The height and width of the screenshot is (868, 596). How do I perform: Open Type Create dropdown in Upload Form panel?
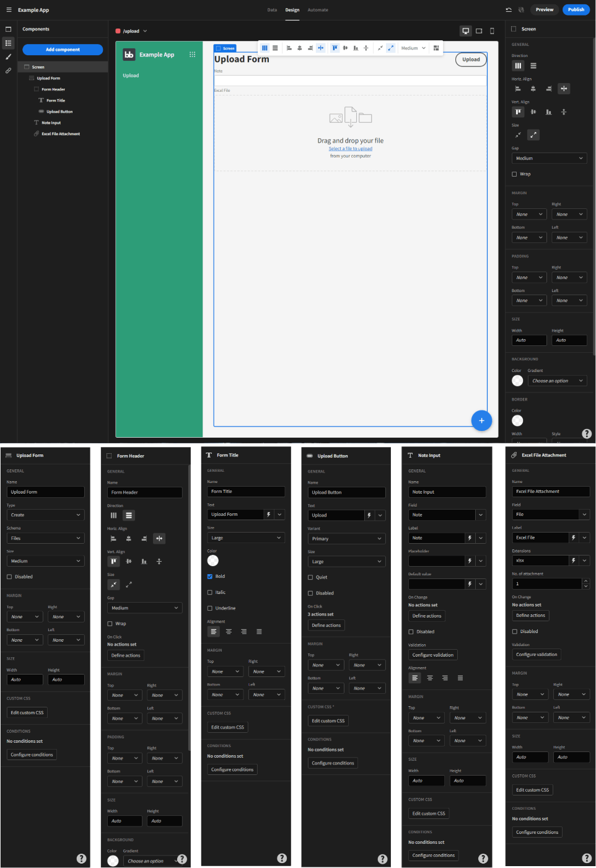pos(45,515)
